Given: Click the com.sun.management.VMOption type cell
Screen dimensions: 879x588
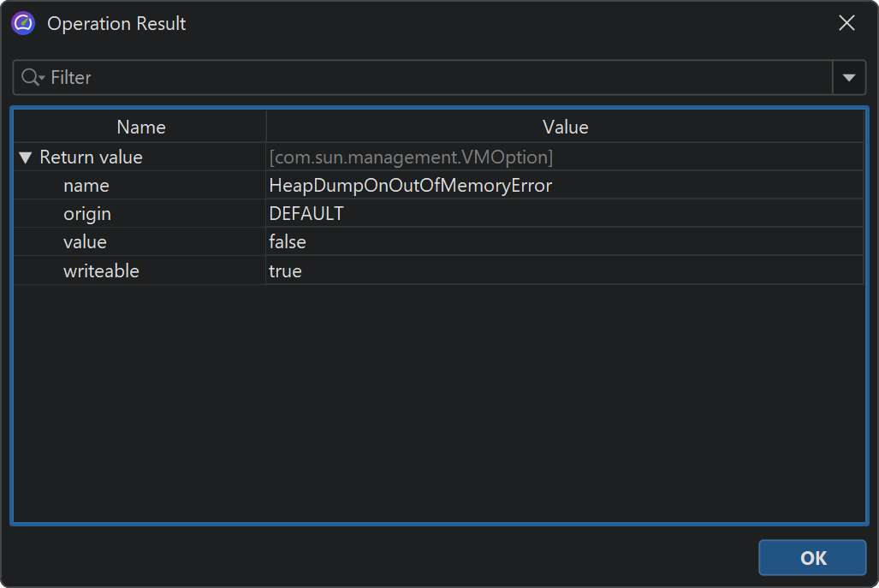Looking at the screenshot, I should tap(411, 157).
